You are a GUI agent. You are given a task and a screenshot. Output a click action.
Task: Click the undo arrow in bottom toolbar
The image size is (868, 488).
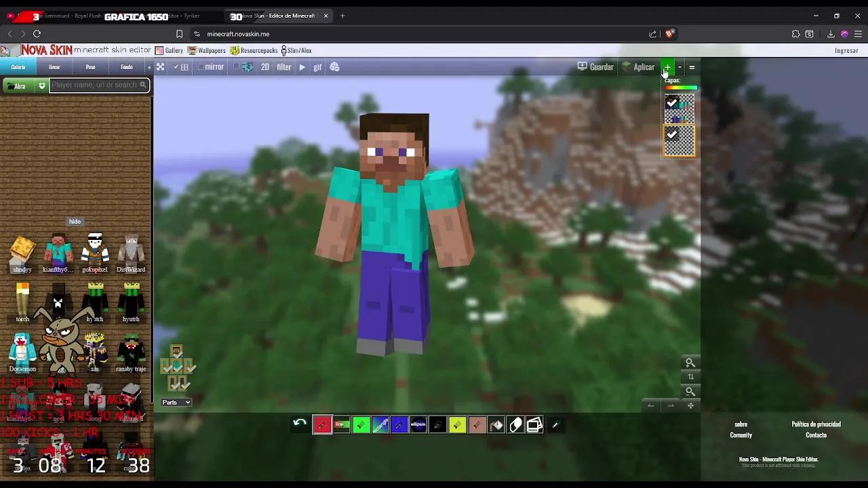(x=300, y=424)
